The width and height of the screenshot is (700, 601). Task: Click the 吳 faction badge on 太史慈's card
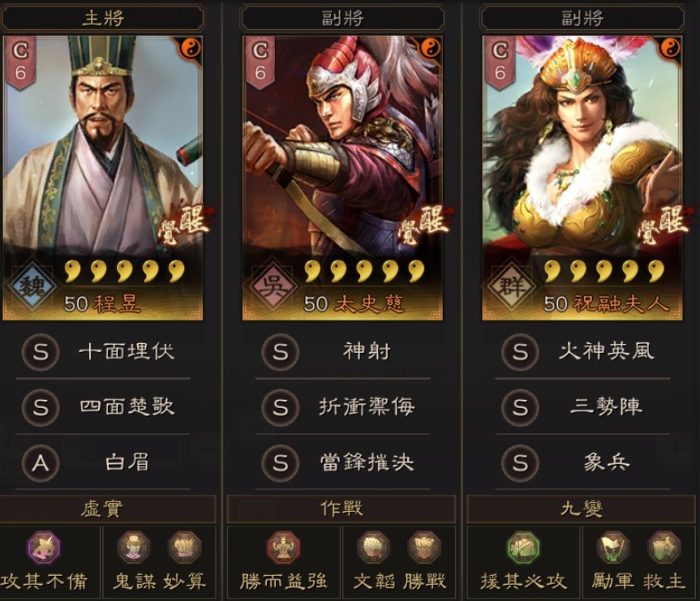click(x=271, y=286)
